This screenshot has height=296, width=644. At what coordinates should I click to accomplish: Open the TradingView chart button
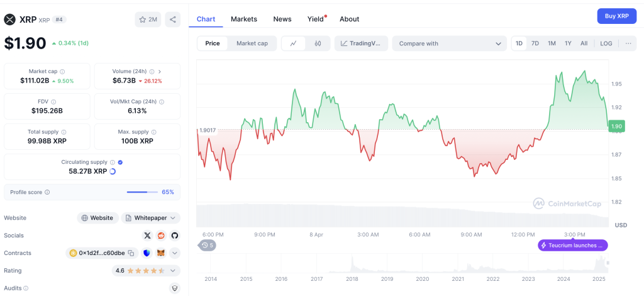click(361, 43)
